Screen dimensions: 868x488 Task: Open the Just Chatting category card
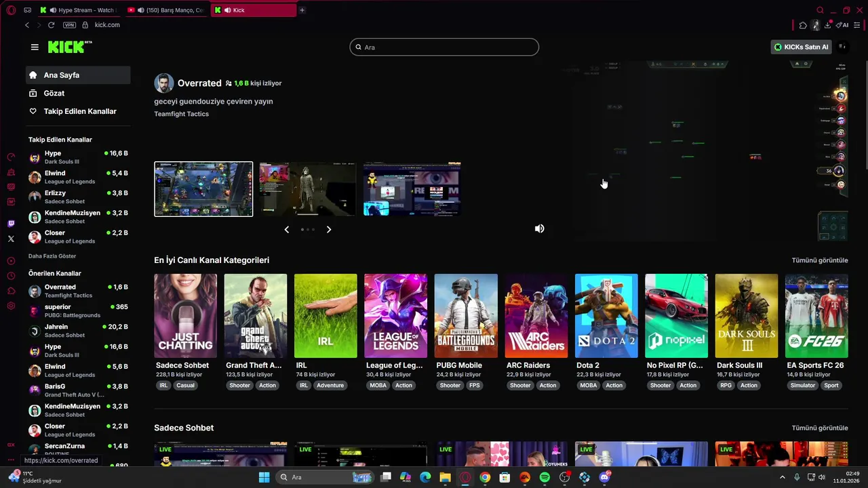pyautogui.click(x=185, y=316)
